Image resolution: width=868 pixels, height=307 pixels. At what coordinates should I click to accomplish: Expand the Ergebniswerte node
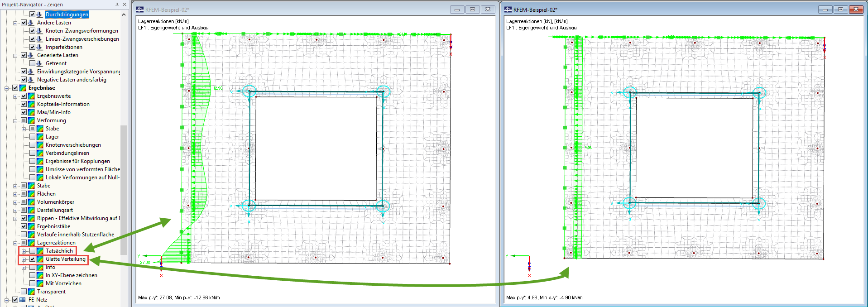[x=15, y=96]
